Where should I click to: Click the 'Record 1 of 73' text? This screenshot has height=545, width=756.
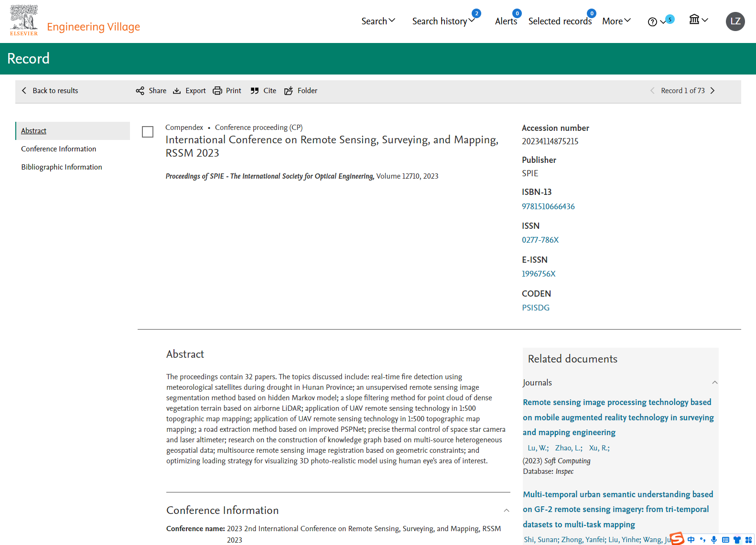682,91
